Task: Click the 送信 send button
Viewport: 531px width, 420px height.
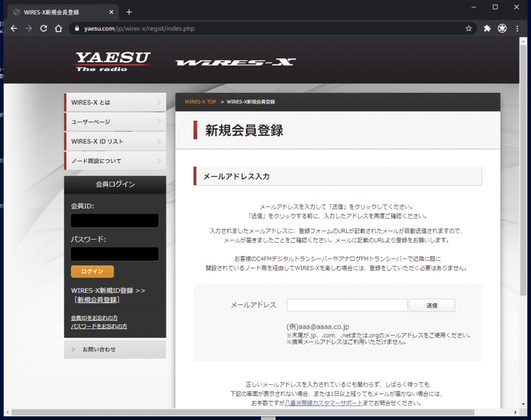Action: tap(432, 305)
